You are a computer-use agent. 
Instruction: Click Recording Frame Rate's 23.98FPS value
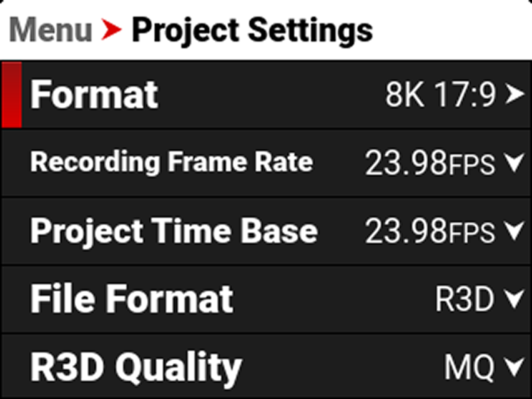point(429,163)
